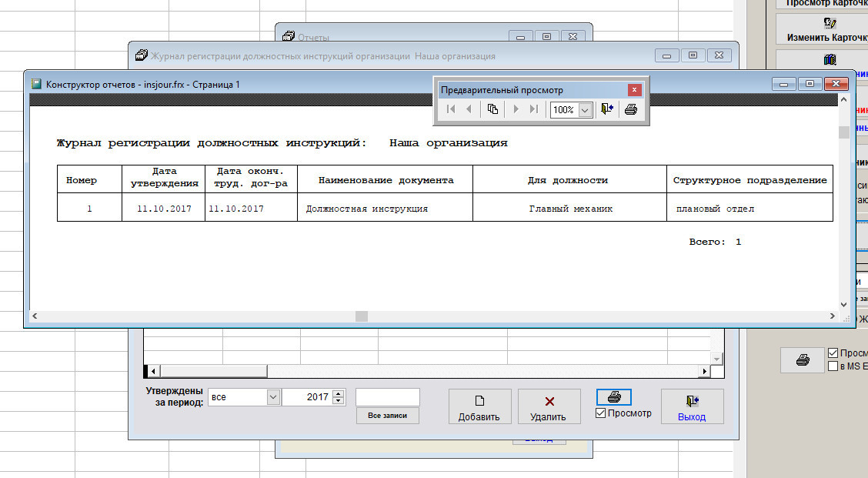Screen dimensions: 868x478
Task: Enable the 'в MS E...' checkbox
Action: click(x=833, y=366)
